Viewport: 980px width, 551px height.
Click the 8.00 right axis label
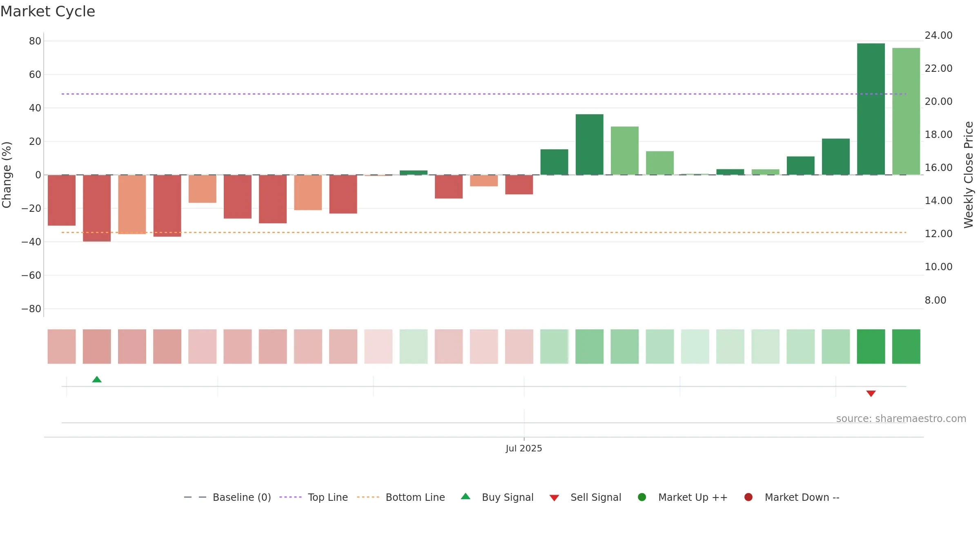(935, 300)
